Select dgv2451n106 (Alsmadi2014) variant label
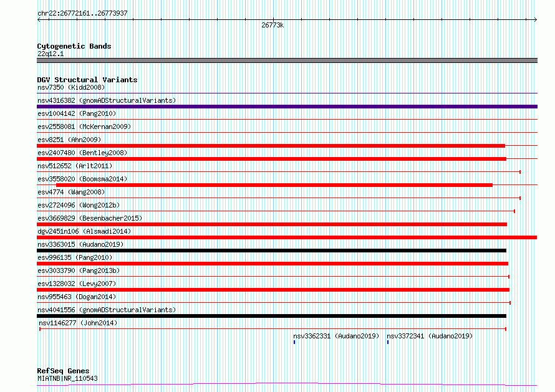 [84, 231]
